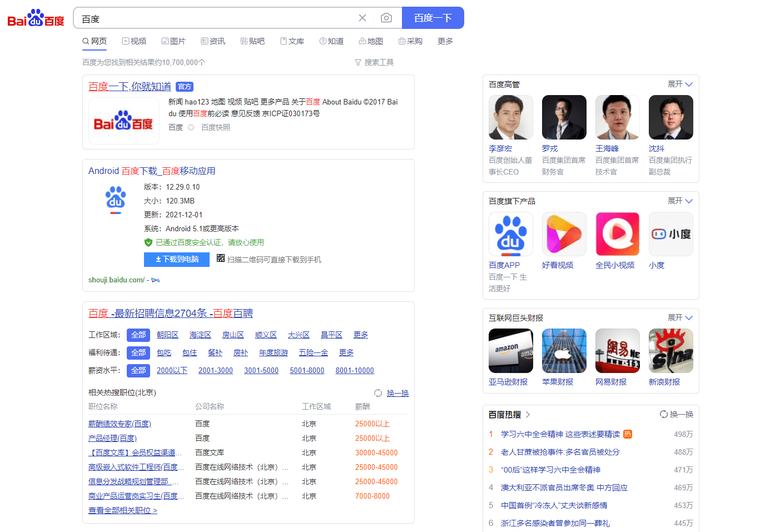Click the Baidu paw app icon in the Android result
765x532 pixels.
click(x=116, y=200)
